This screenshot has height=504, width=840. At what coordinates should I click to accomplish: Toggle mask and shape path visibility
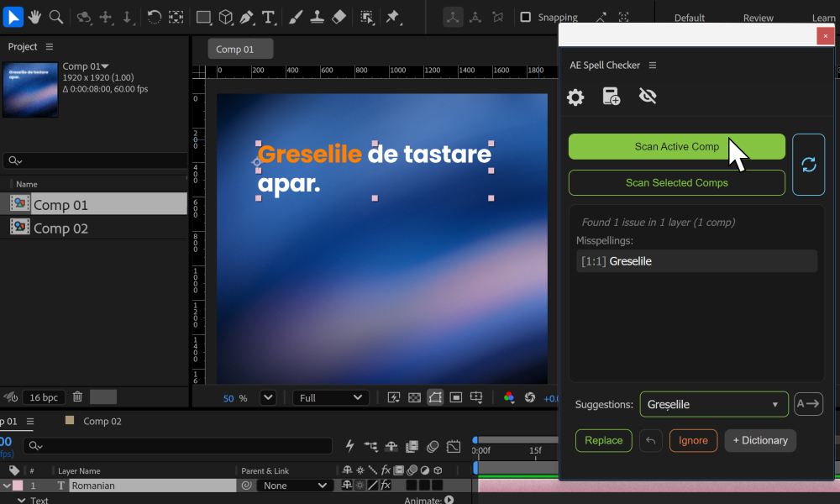tap(435, 397)
